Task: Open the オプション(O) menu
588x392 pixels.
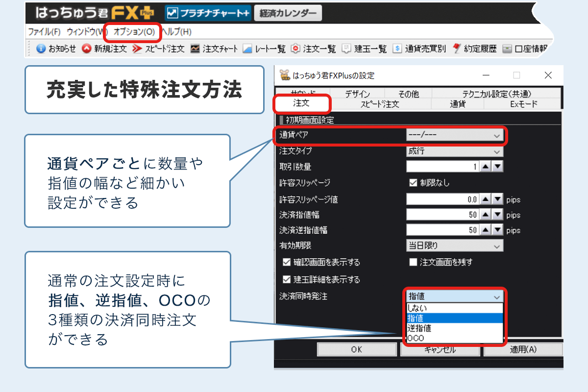Action: pyautogui.click(x=134, y=32)
